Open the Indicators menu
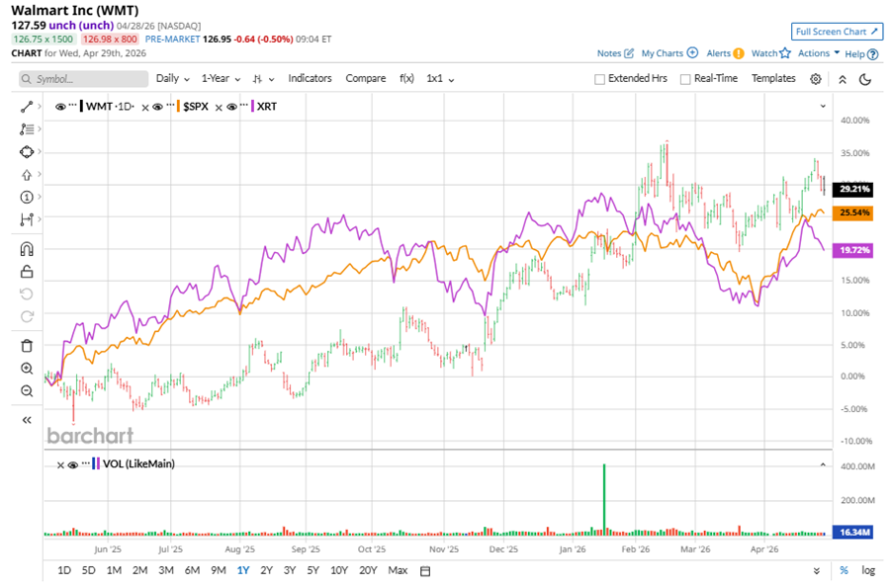This screenshot has height=588, width=892. point(310,79)
